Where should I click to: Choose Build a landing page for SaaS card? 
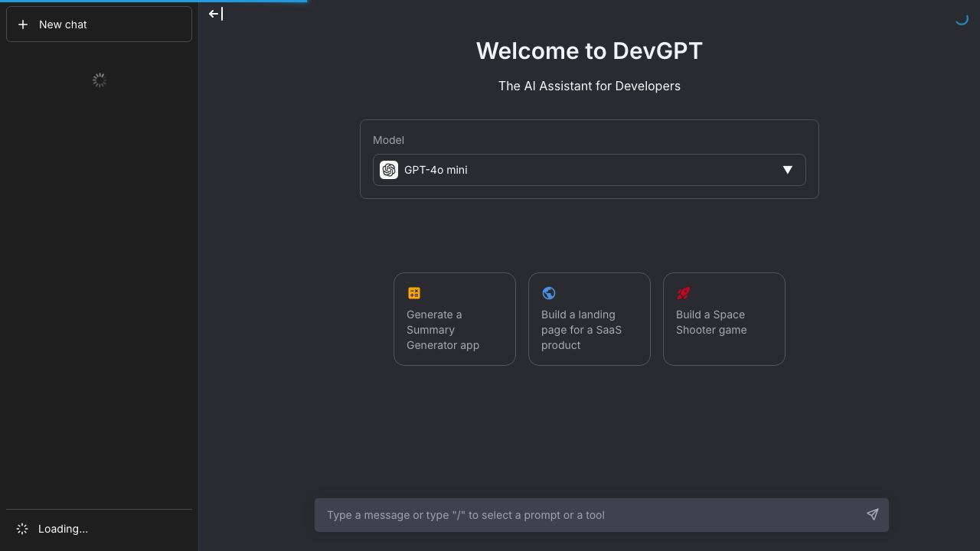(590, 319)
